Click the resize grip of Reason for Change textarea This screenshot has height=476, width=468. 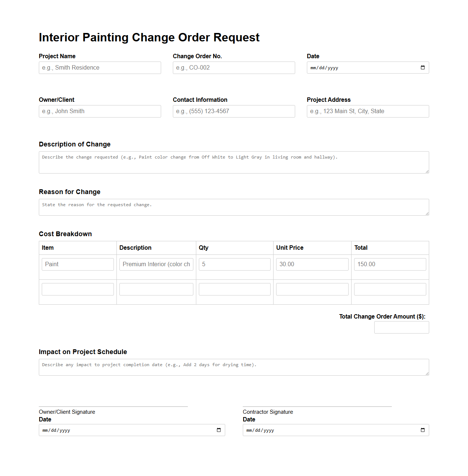tap(427, 214)
